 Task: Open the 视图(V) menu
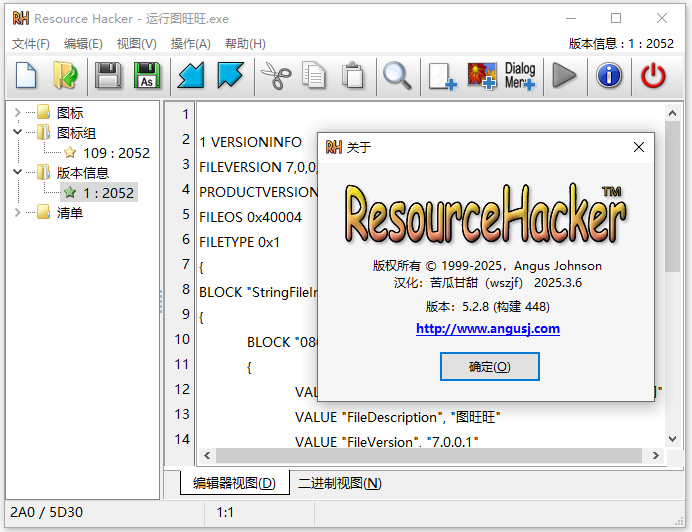(x=136, y=44)
